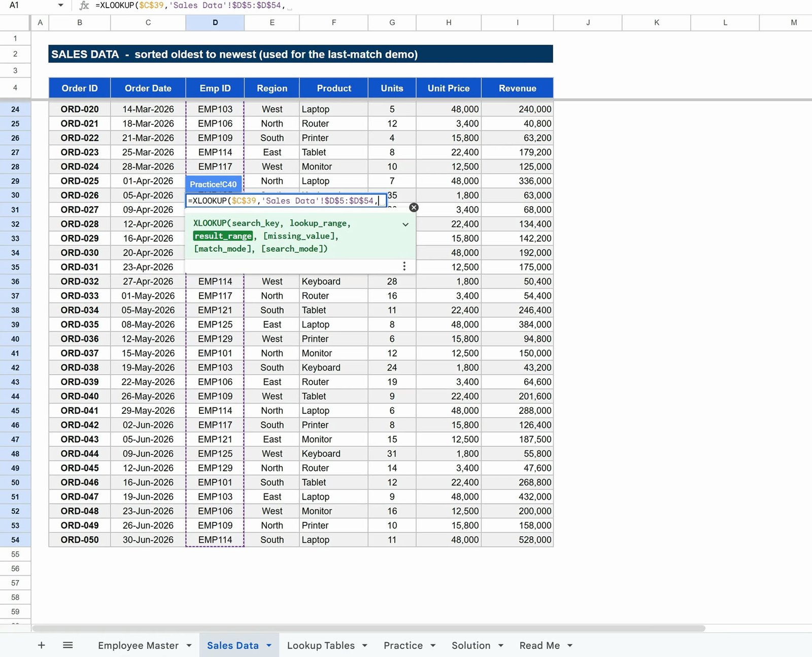Click the Revenue header cell
812x657 pixels.
pos(517,88)
